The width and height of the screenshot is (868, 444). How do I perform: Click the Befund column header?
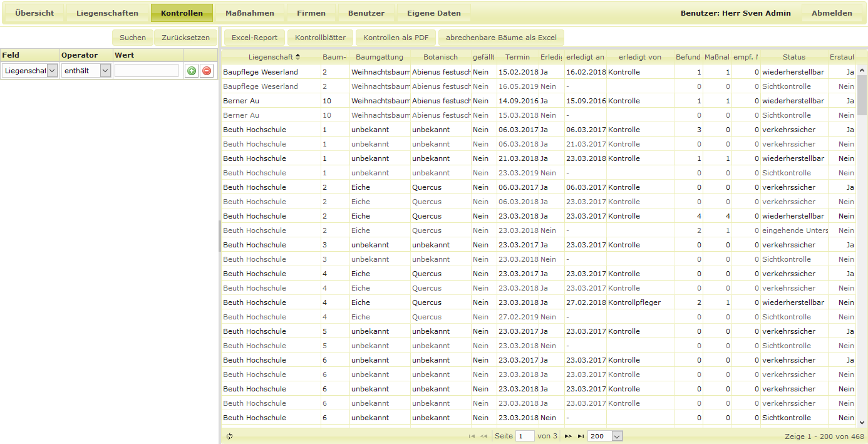click(688, 57)
